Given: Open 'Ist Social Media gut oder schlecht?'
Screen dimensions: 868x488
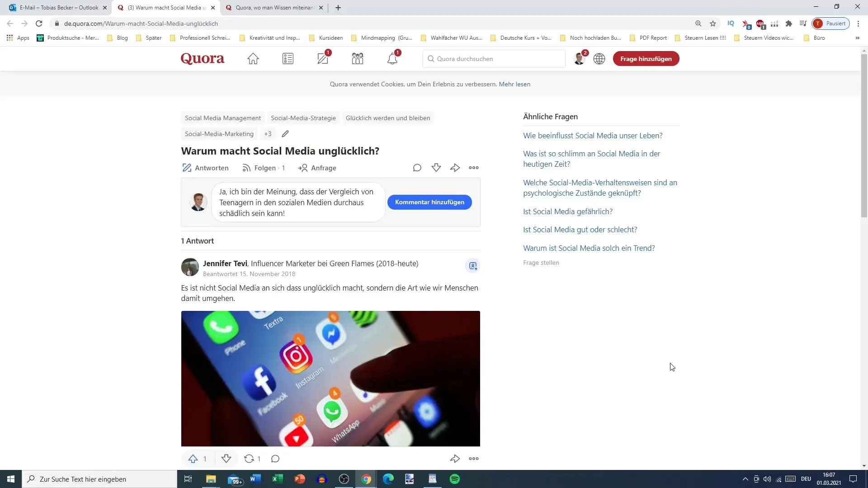Looking at the screenshot, I should (580, 230).
